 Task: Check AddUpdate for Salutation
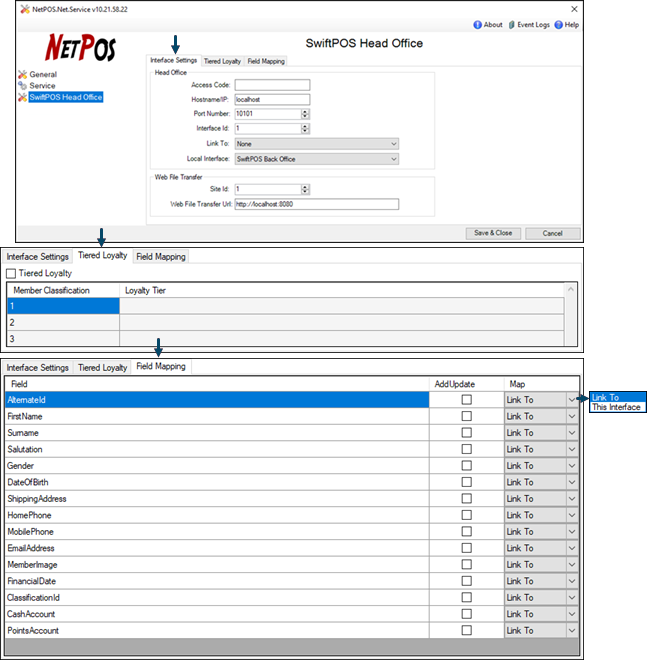[x=466, y=449]
